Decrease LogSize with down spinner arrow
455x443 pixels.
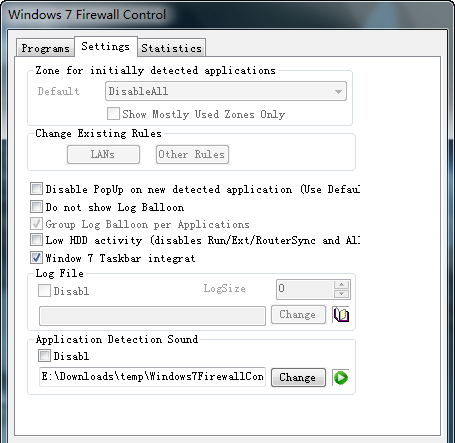coord(341,294)
